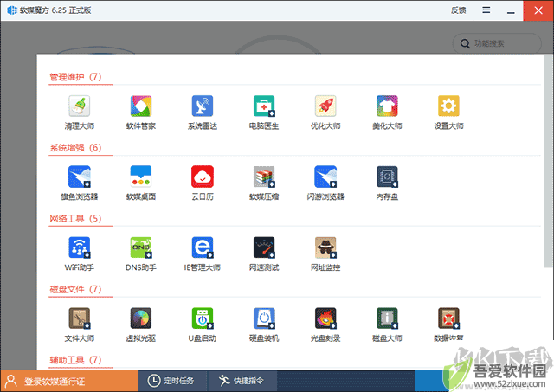The image size is (554, 392).
Task: Open 快捷指令 quick commands
Action: tap(242, 381)
